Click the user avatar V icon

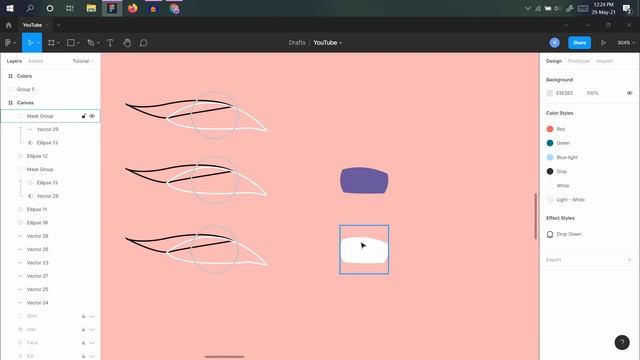click(554, 42)
